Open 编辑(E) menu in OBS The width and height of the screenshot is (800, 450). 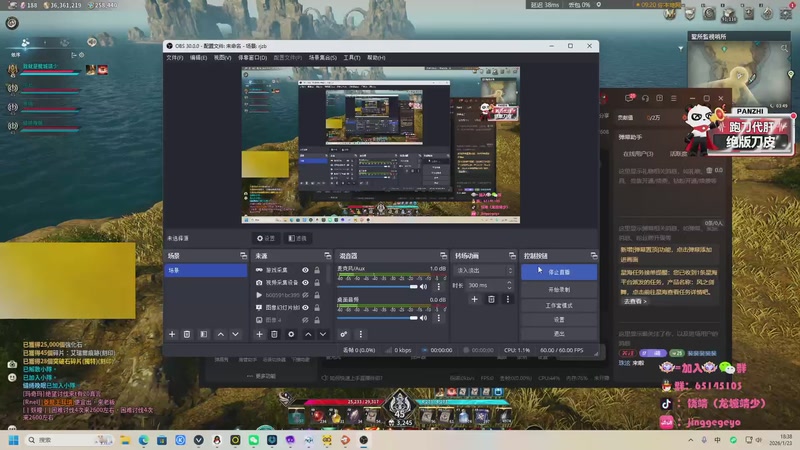coord(198,58)
